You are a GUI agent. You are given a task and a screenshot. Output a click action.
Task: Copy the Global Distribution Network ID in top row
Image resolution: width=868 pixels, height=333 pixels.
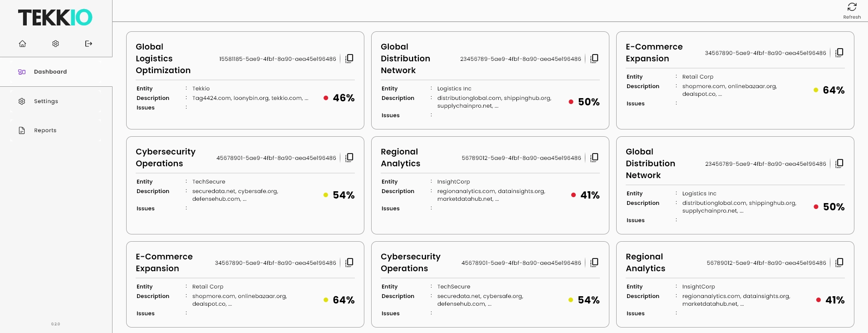pyautogui.click(x=594, y=58)
